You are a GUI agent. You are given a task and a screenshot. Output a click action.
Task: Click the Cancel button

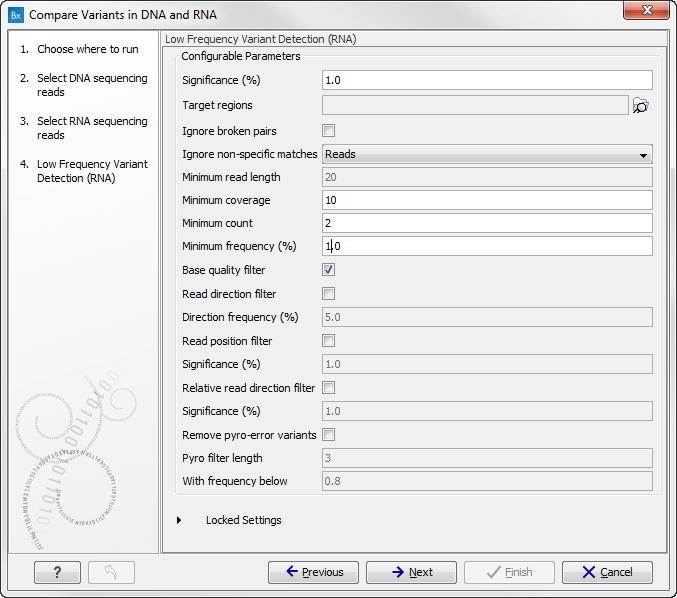607,573
